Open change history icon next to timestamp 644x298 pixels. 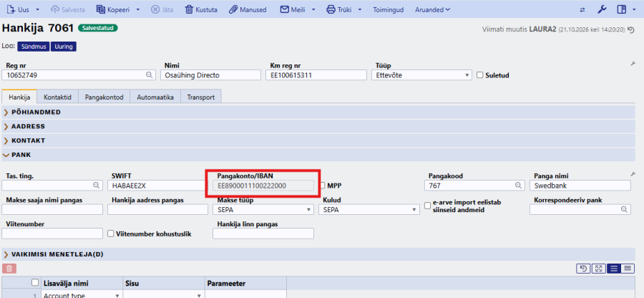[x=632, y=30]
